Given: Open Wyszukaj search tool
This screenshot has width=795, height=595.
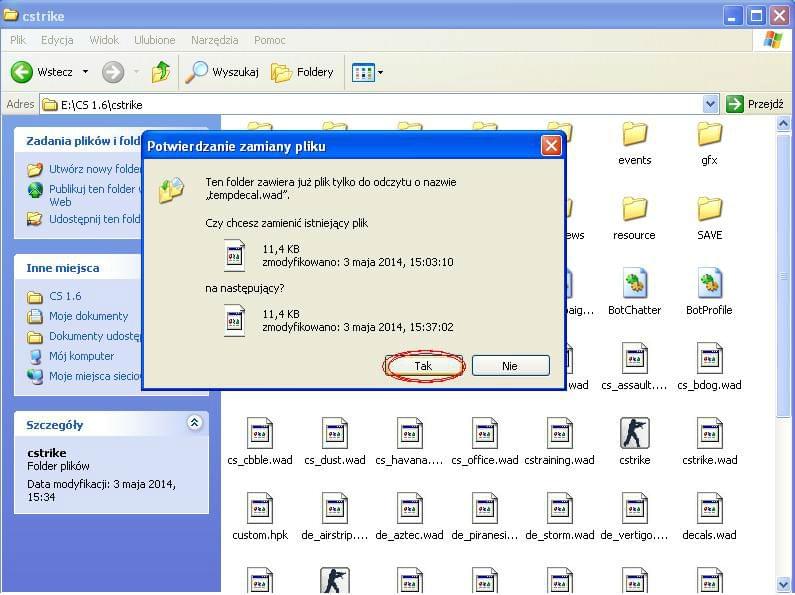Looking at the screenshot, I should pos(222,72).
